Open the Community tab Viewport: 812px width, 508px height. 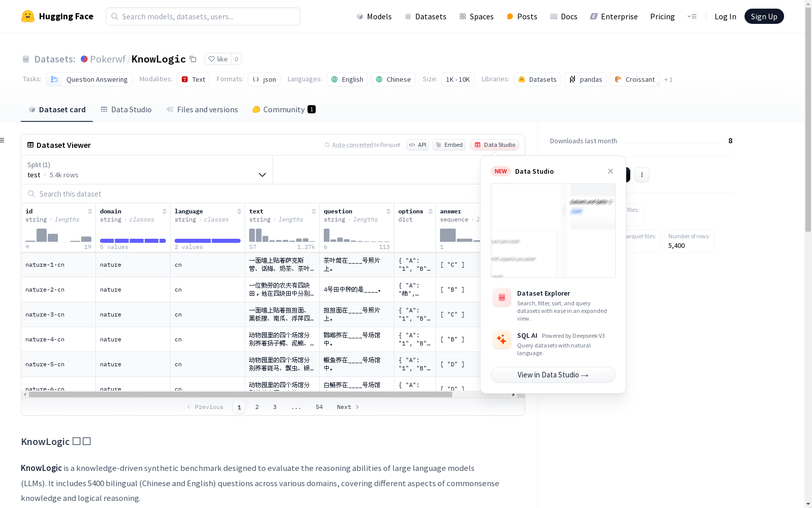point(283,109)
